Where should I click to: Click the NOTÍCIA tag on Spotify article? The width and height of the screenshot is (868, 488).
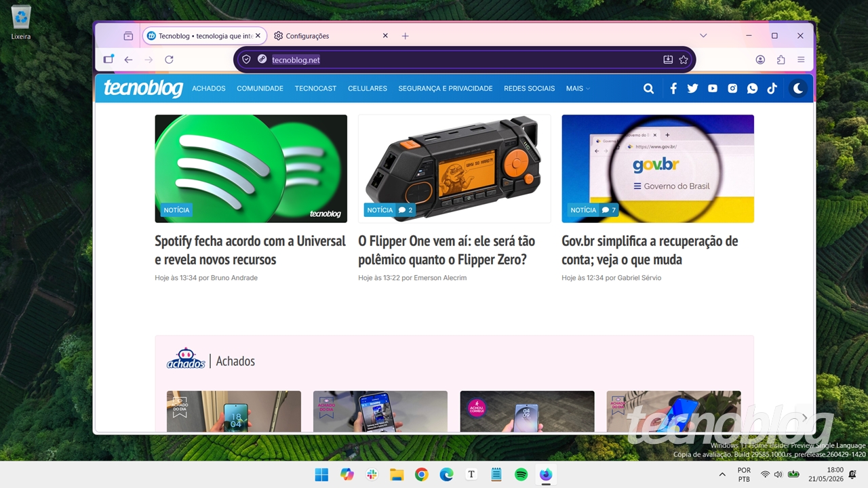point(176,210)
